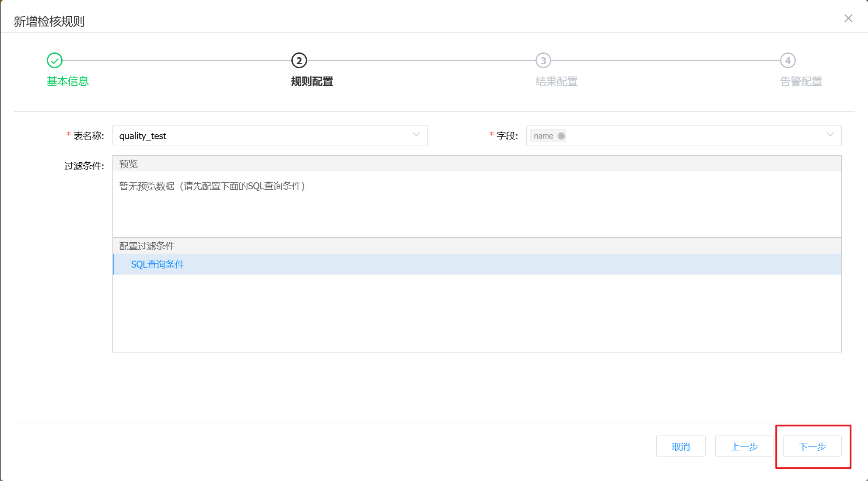Expand the 字段 dropdown arrow
The image size is (868, 481).
coord(830,135)
